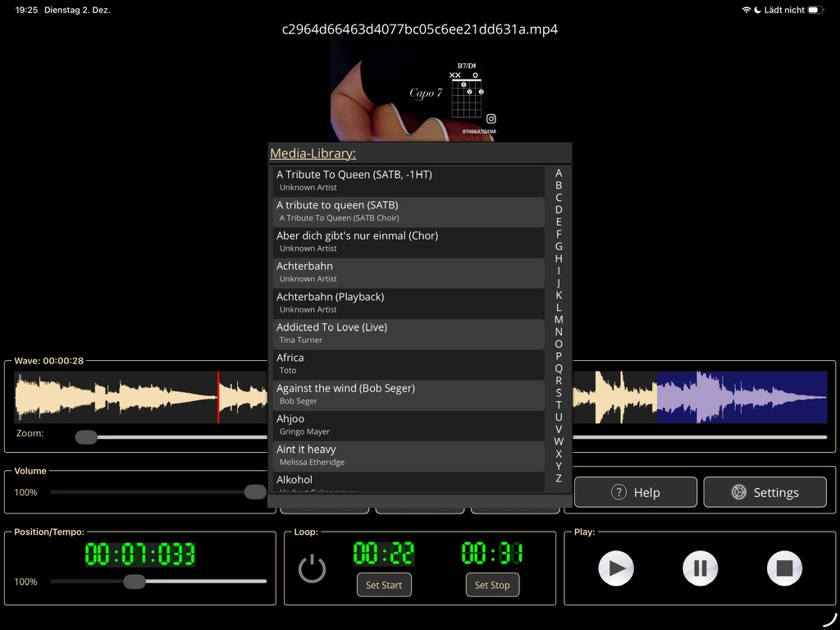Jump to letter M in index
840x630 pixels.
point(559,320)
